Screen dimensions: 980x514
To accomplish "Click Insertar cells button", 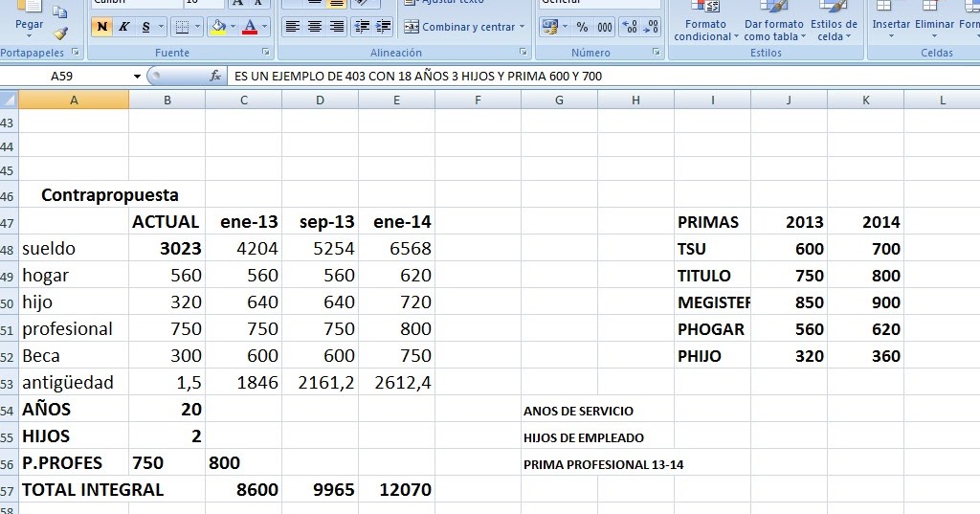I will 891,21.
